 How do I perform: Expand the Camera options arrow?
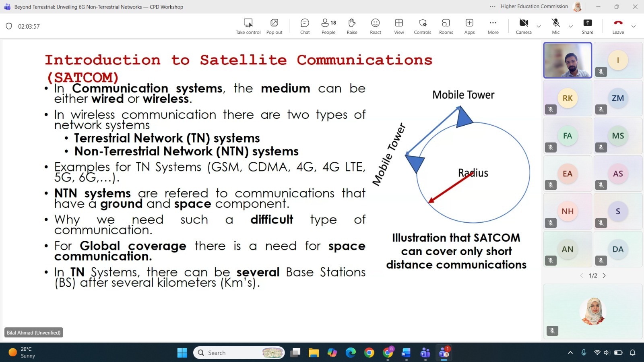coord(539,27)
